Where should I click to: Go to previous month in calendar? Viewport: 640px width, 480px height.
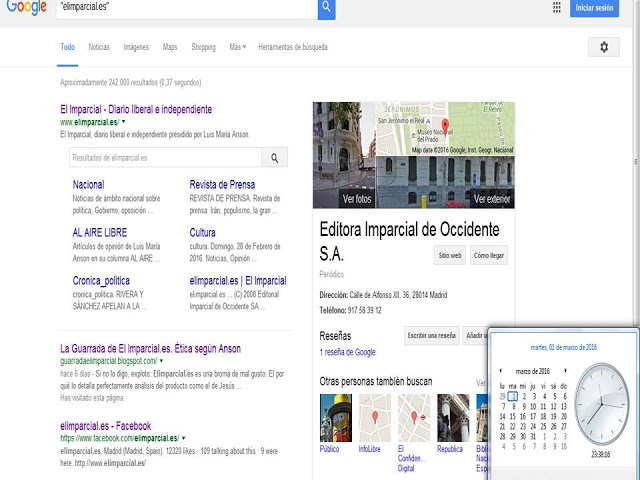point(501,371)
